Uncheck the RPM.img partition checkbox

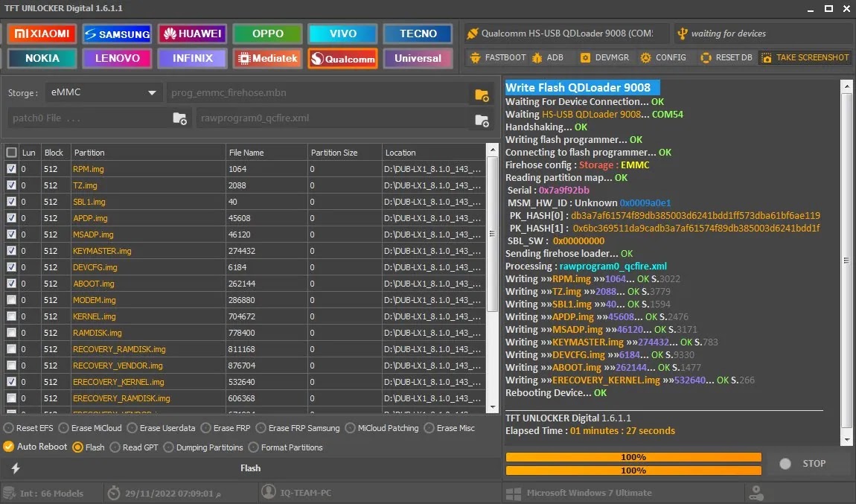pos(11,169)
